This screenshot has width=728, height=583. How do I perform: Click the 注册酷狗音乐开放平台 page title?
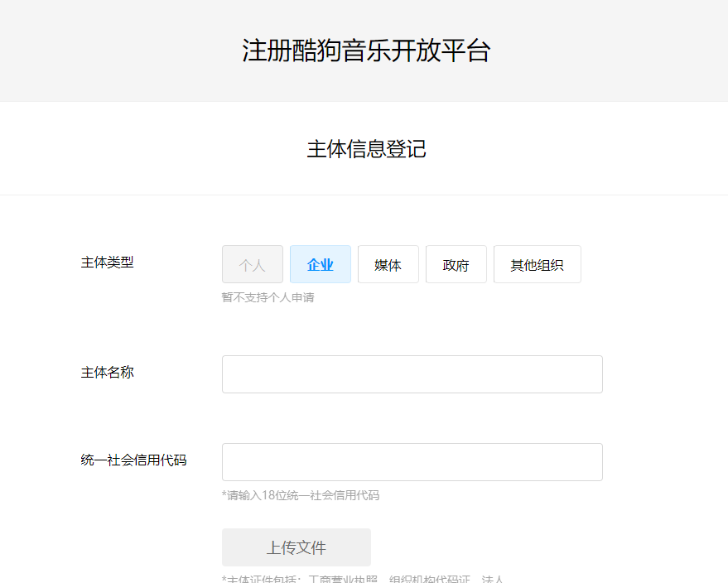tap(366, 51)
